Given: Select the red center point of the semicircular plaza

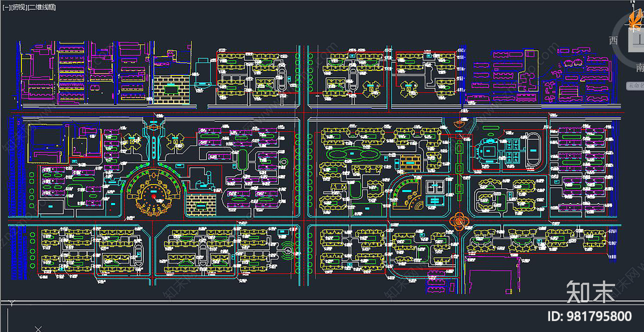Looking at the screenshot, I should click(153, 196).
